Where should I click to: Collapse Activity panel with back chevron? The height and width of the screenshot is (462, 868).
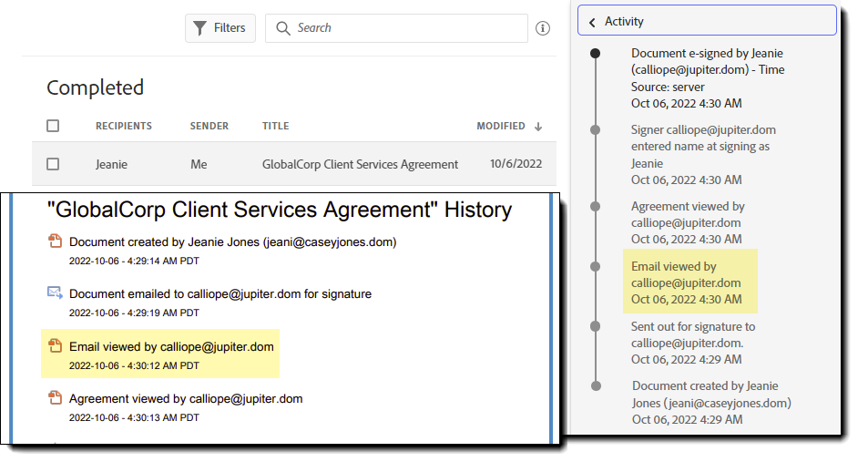pos(592,22)
